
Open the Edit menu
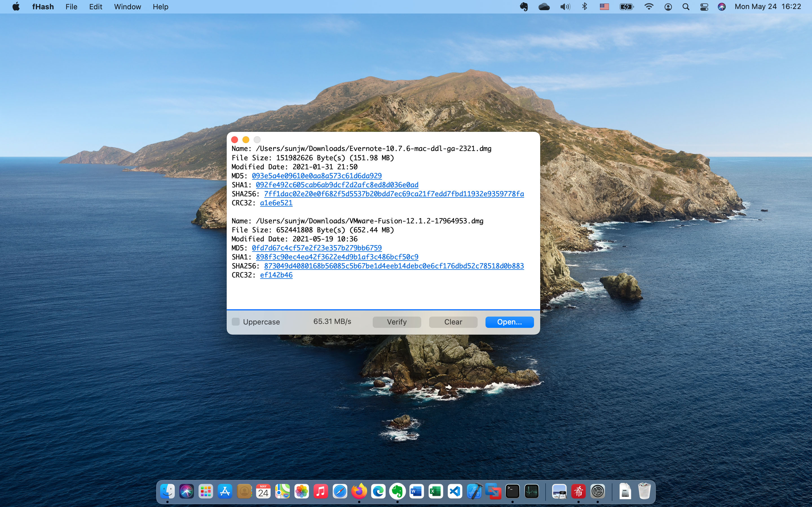pos(96,7)
